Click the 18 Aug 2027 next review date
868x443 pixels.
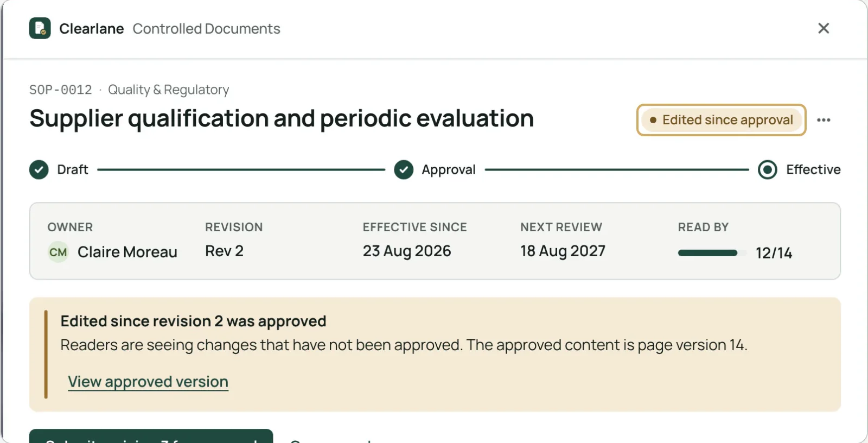tap(563, 251)
